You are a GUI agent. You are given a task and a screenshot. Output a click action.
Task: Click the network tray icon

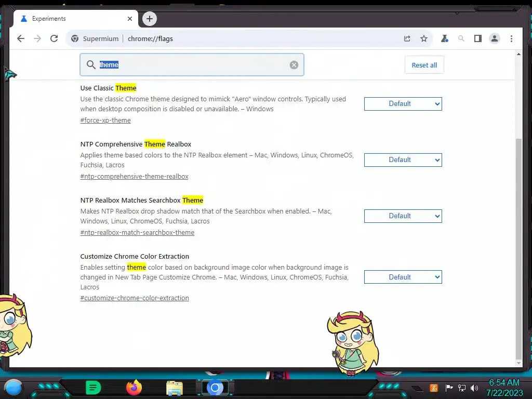coord(462,388)
